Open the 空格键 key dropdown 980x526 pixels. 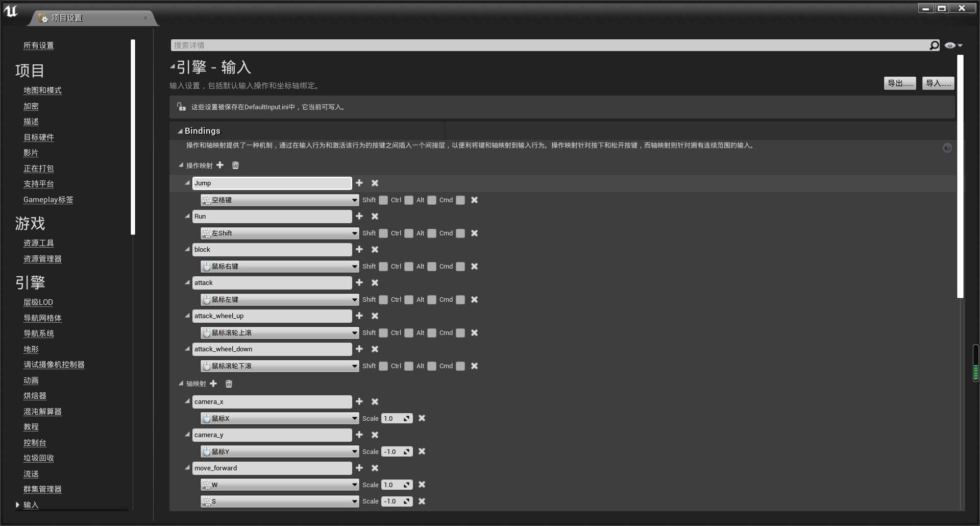pyautogui.click(x=280, y=200)
